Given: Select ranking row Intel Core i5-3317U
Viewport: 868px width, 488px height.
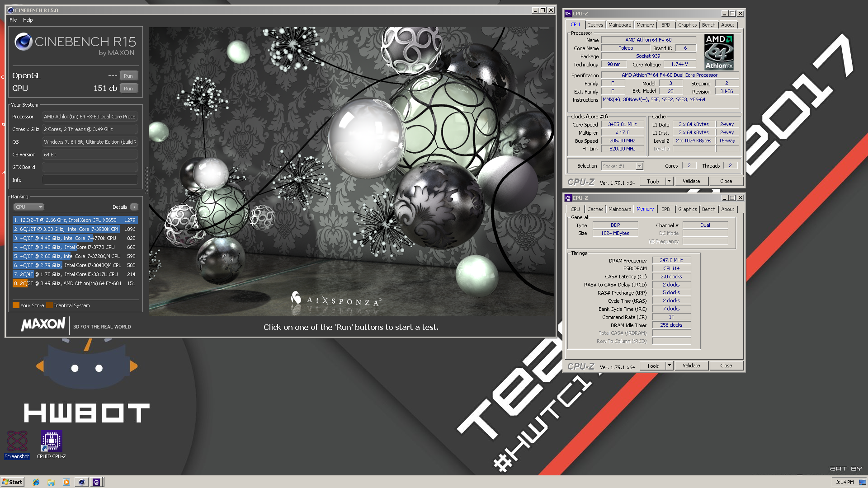Looking at the screenshot, I should [x=75, y=274].
